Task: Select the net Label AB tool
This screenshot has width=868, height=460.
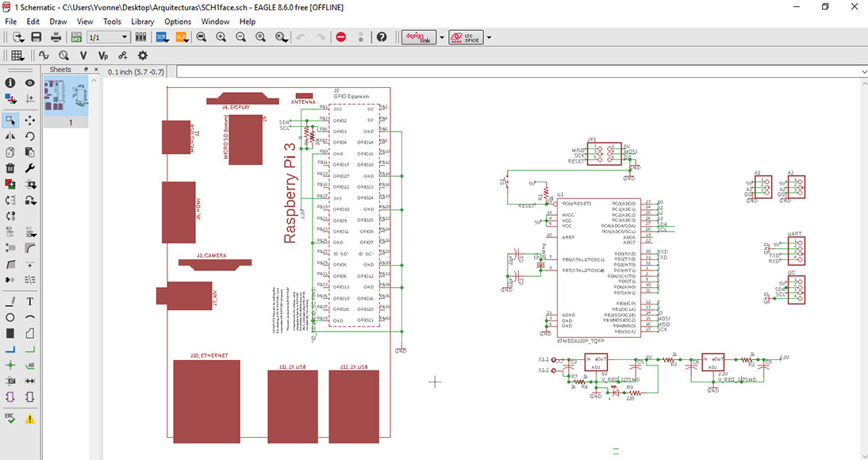Action: [x=30, y=366]
